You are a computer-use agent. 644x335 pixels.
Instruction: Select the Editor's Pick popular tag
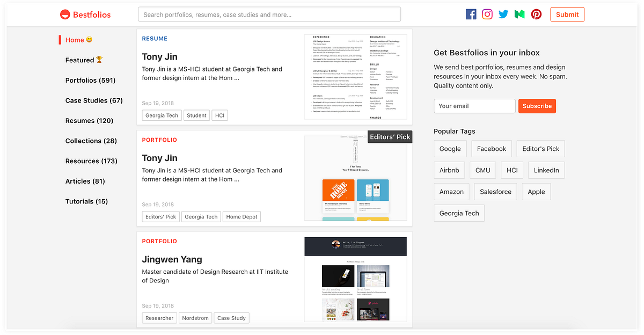(540, 149)
